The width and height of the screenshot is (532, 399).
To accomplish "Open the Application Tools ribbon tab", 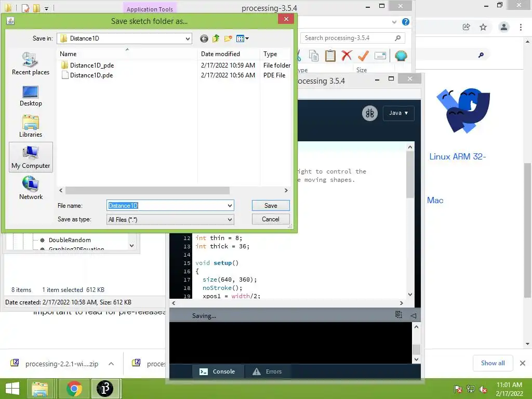I will (x=150, y=9).
